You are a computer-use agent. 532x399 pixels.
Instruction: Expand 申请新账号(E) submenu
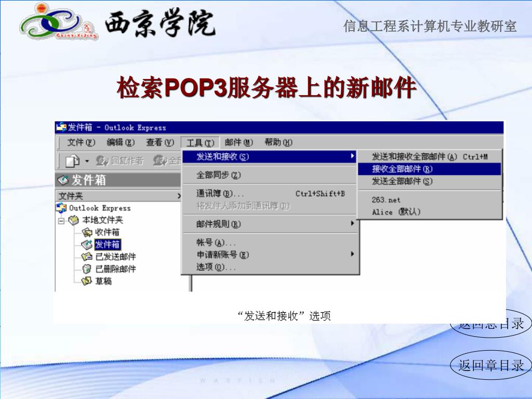click(270, 255)
